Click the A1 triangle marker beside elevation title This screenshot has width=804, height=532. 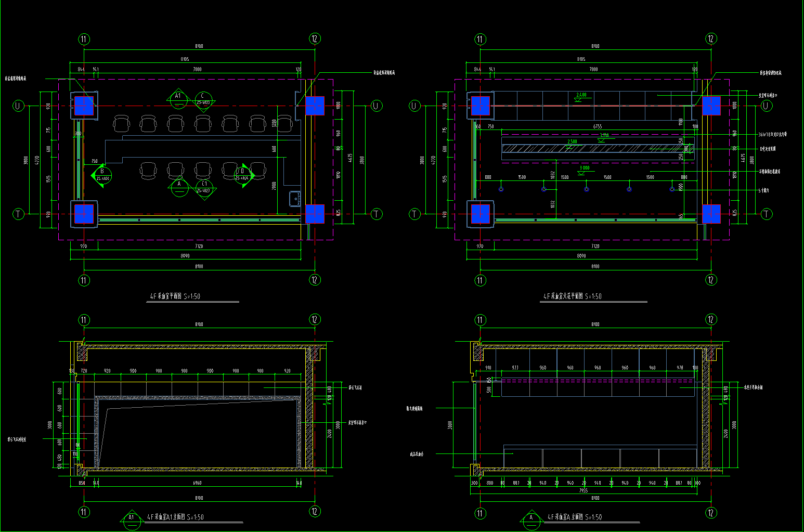(131, 518)
